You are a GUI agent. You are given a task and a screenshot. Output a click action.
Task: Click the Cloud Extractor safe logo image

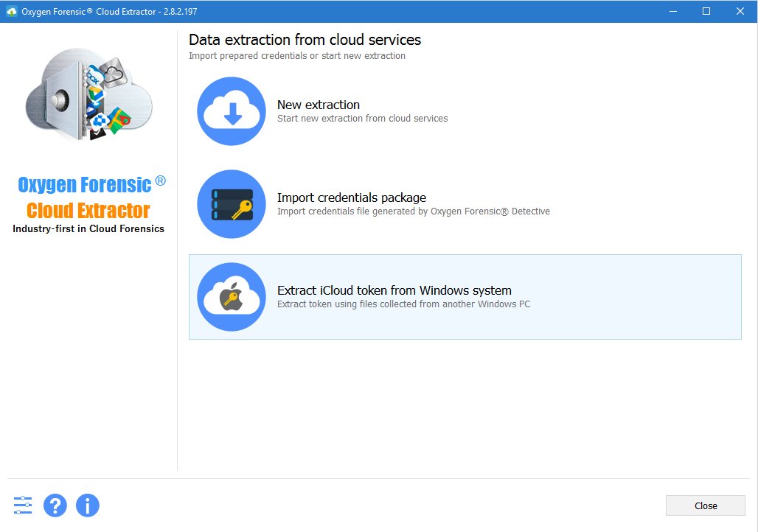coord(89,94)
